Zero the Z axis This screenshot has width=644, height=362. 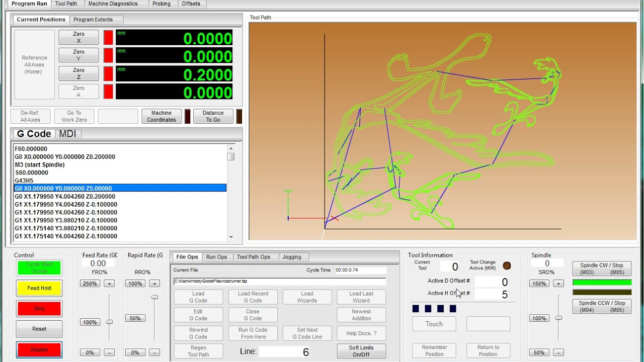[x=78, y=73]
